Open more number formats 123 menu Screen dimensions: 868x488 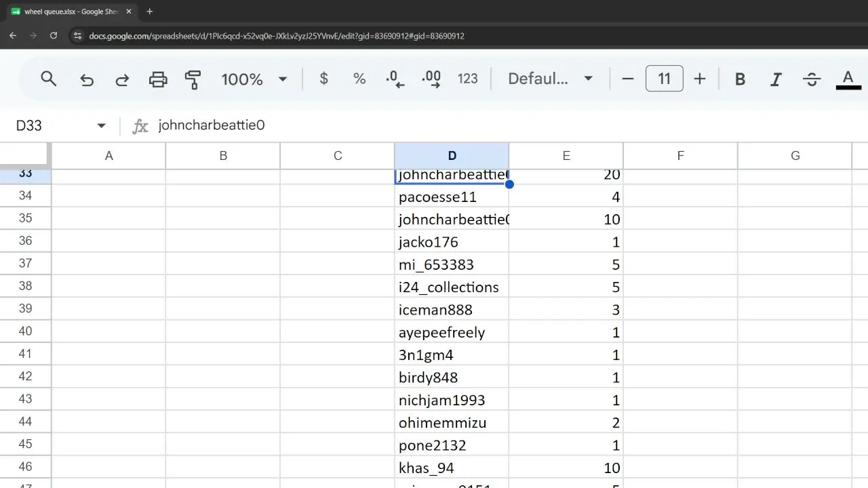point(468,79)
